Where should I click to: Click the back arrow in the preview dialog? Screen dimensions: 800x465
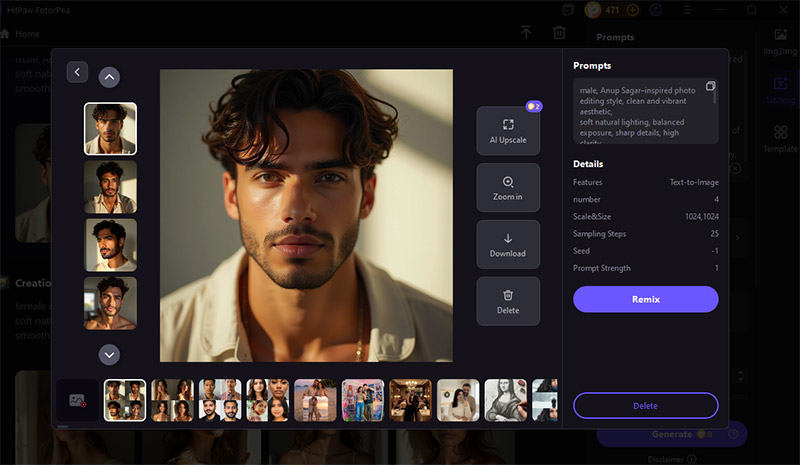coord(78,72)
